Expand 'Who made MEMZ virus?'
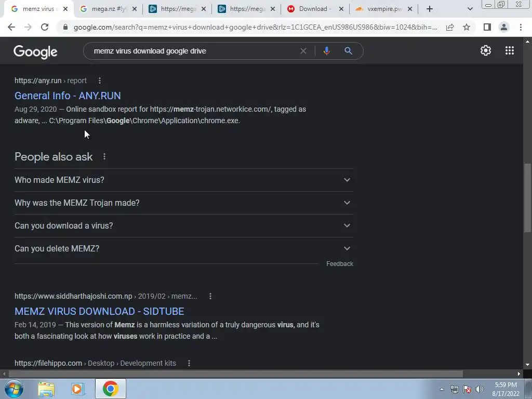 coord(183,180)
